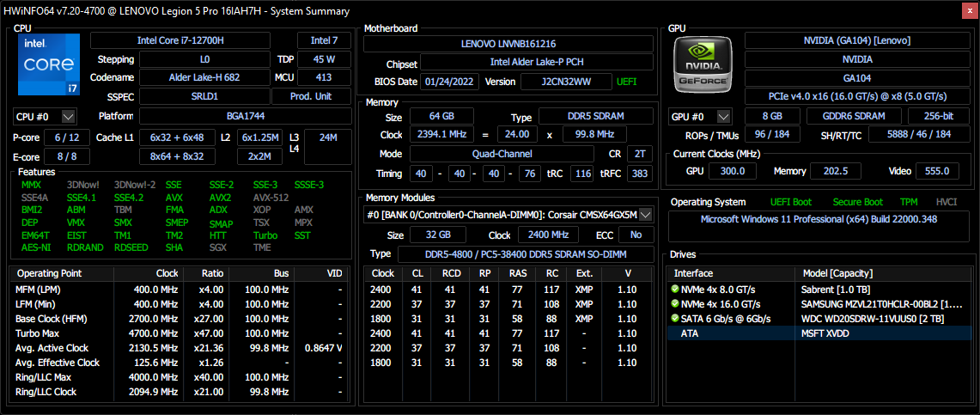Viewport: 980px width, 415px height.
Task: Click the Windows 11 Professional build text
Action: [819, 219]
